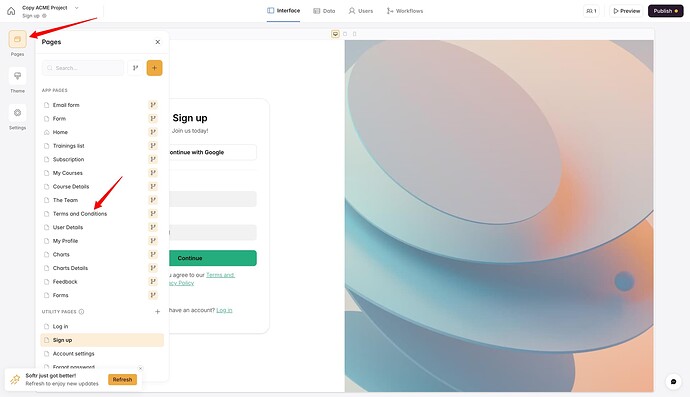The width and height of the screenshot is (690, 397).
Task: Click branch icon on Trainings list row
Action: tap(153, 146)
